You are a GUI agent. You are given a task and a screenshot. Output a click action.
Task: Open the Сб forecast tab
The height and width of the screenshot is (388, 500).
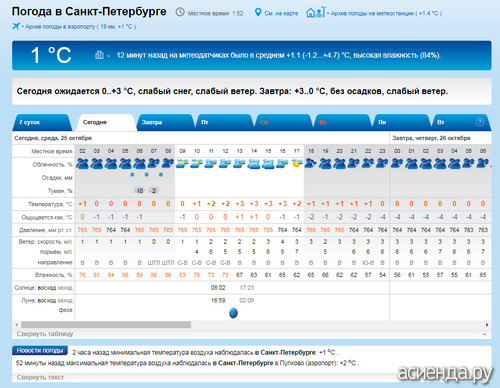pos(284,122)
